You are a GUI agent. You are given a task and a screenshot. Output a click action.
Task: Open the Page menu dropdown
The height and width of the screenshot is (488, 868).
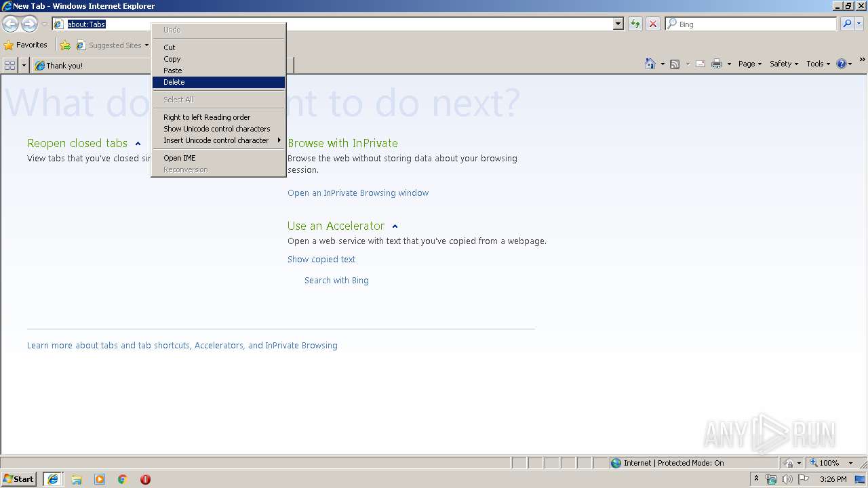[x=749, y=64]
